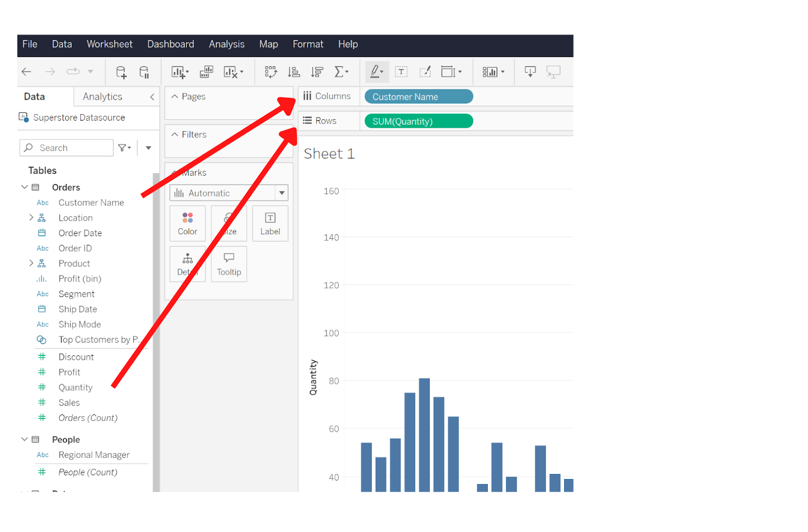Open the Data menu
This screenshot has width=808, height=532.
(x=62, y=44)
